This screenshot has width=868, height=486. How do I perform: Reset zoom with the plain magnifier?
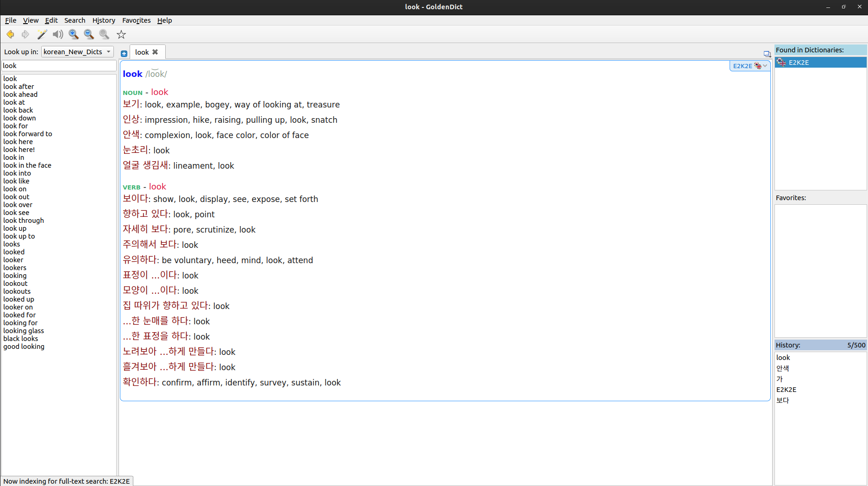coord(105,34)
